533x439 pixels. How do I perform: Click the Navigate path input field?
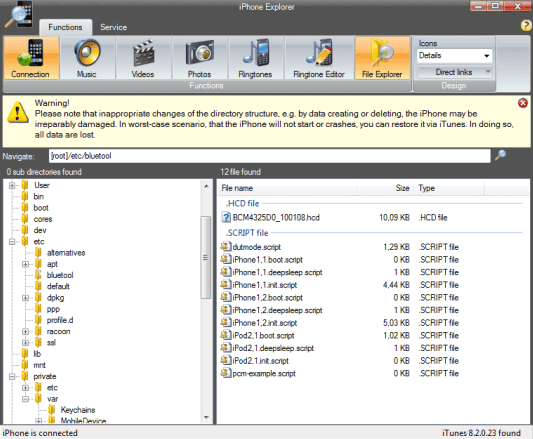point(270,156)
